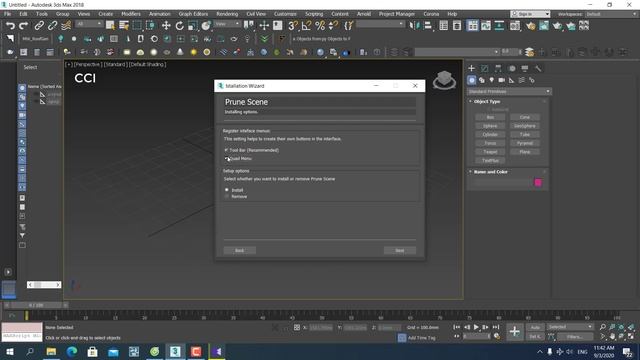Toggle the Auto Key button
This screenshot has height=360, width=640.
coord(535,327)
